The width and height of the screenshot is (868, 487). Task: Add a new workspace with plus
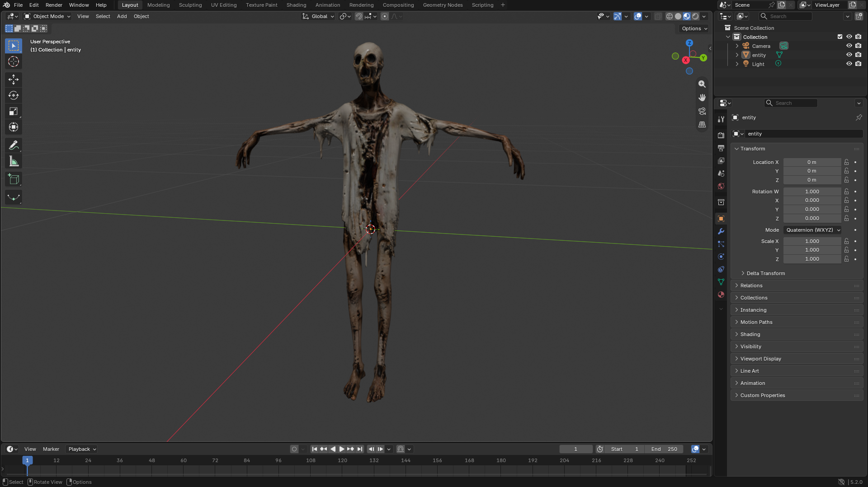(x=503, y=5)
